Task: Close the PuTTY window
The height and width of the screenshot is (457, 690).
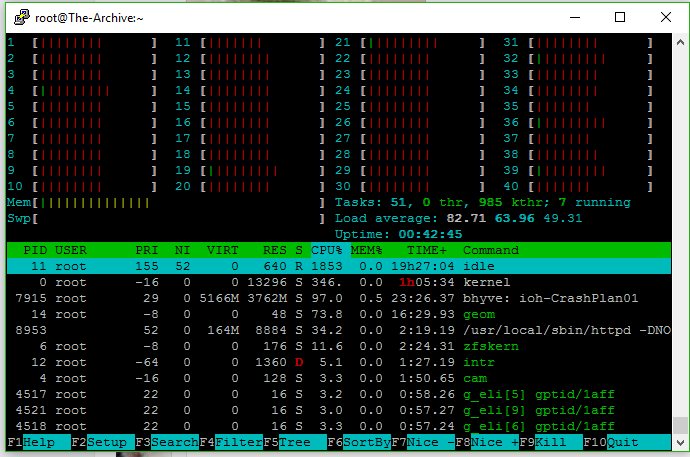Action: tap(666, 18)
